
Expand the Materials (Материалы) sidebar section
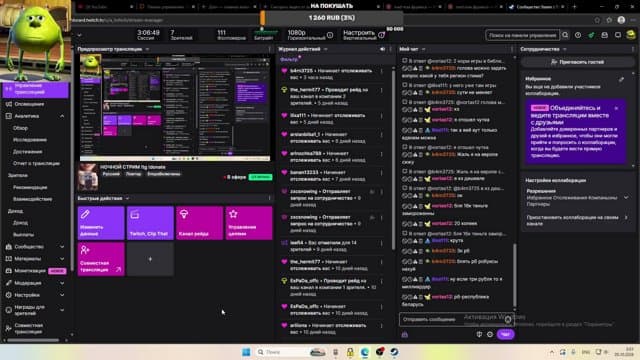pos(62,259)
